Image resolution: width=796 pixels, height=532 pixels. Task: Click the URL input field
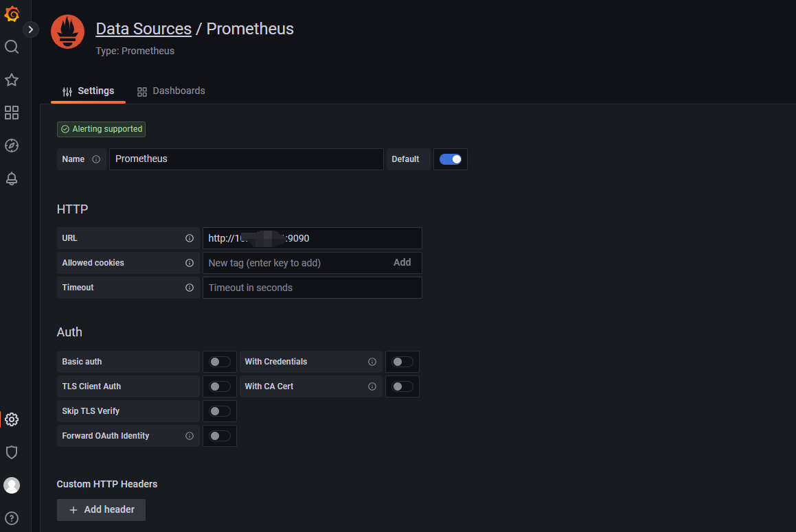pos(312,238)
